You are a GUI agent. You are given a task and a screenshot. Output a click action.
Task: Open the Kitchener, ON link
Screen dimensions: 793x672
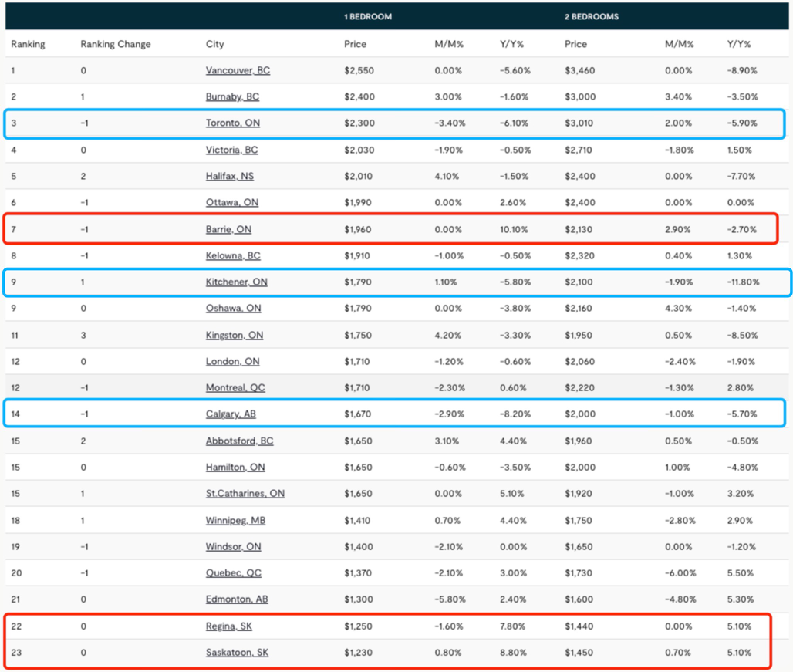click(x=236, y=282)
